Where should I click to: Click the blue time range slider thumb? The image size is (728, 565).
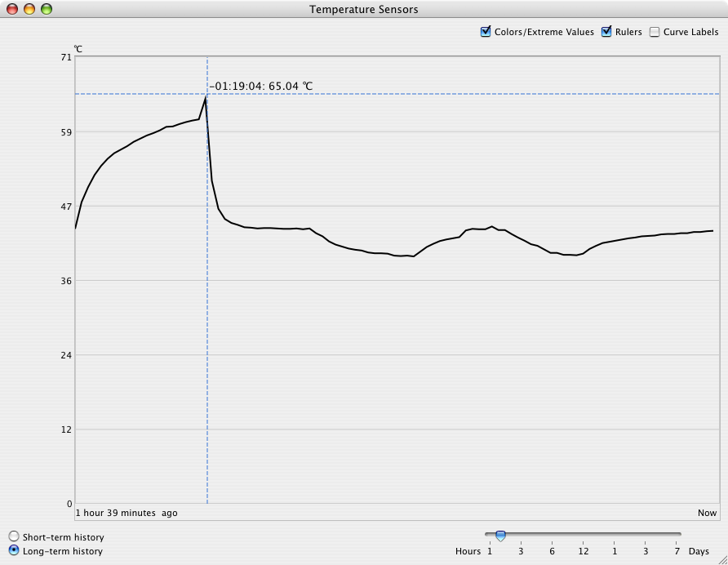(x=500, y=536)
